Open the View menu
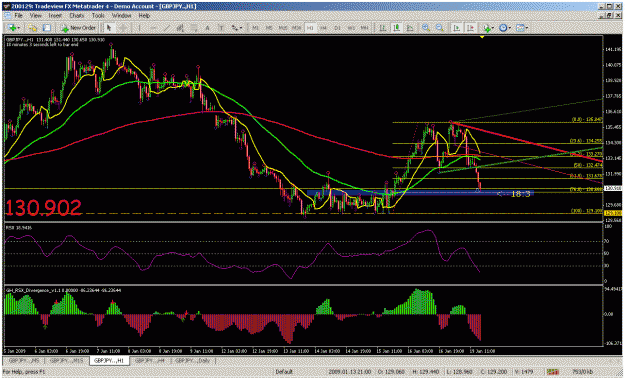The height and width of the screenshot is (378, 625). click(x=35, y=16)
